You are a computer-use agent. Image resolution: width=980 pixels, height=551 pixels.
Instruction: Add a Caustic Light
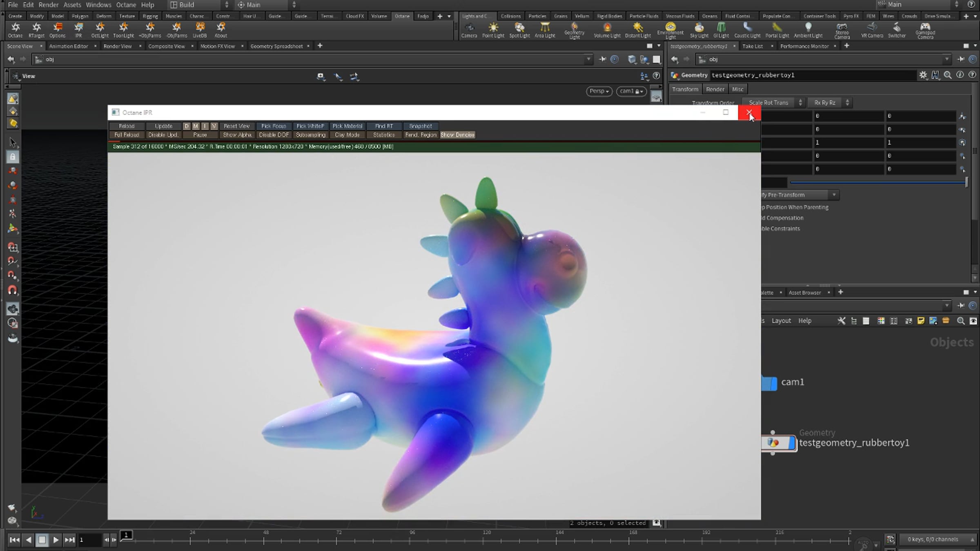[x=747, y=30]
